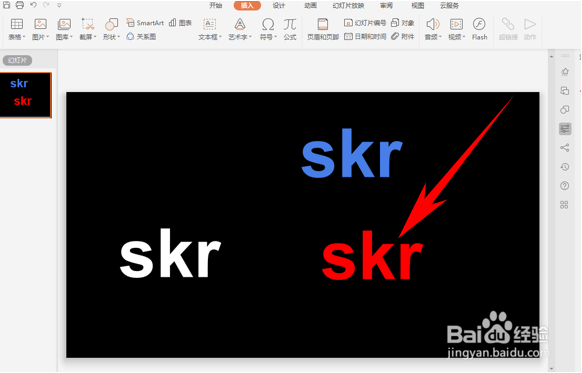The height and width of the screenshot is (373, 582).
Task: Open the 幻灯片放映 (Slide Show) tab
Action: pos(348,6)
